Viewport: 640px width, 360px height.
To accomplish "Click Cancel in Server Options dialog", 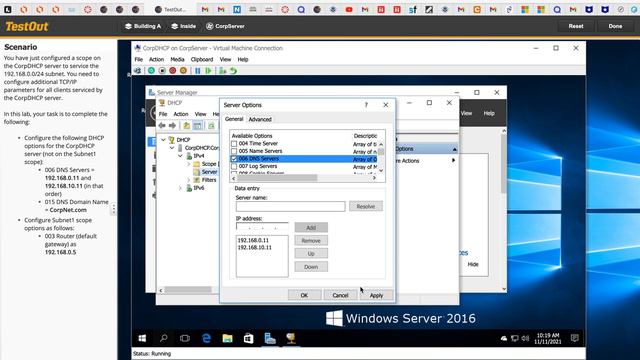I will (x=340, y=295).
